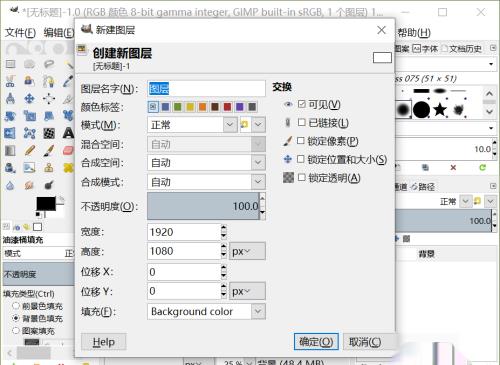This screenshot has height=365, width=500.
Task: Select the 背景色填充 radio button
Action: pos(16,318)
